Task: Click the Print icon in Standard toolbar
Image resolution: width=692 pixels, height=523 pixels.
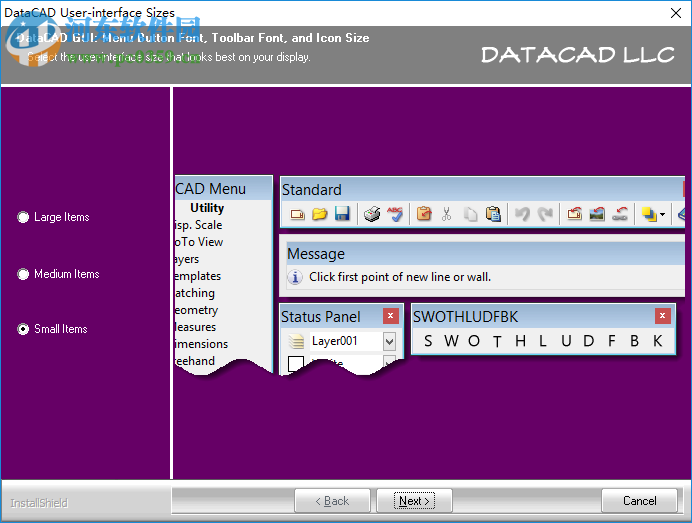Action: (x=372, y=214)
